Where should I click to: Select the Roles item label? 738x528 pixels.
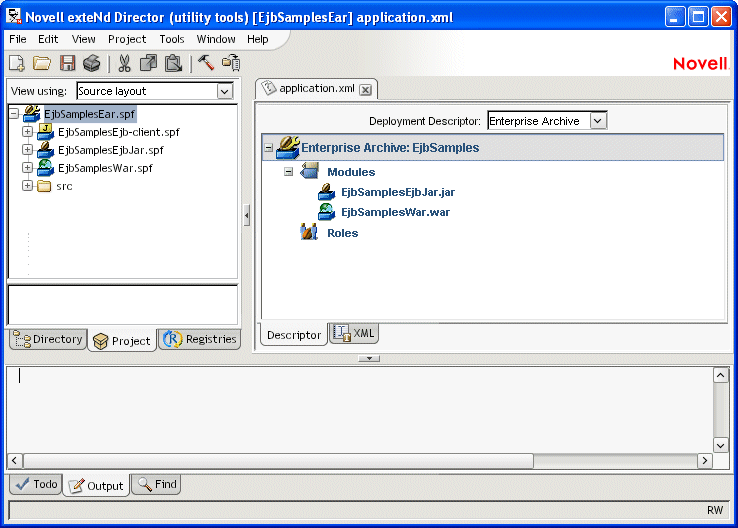(x=343, y=233)
